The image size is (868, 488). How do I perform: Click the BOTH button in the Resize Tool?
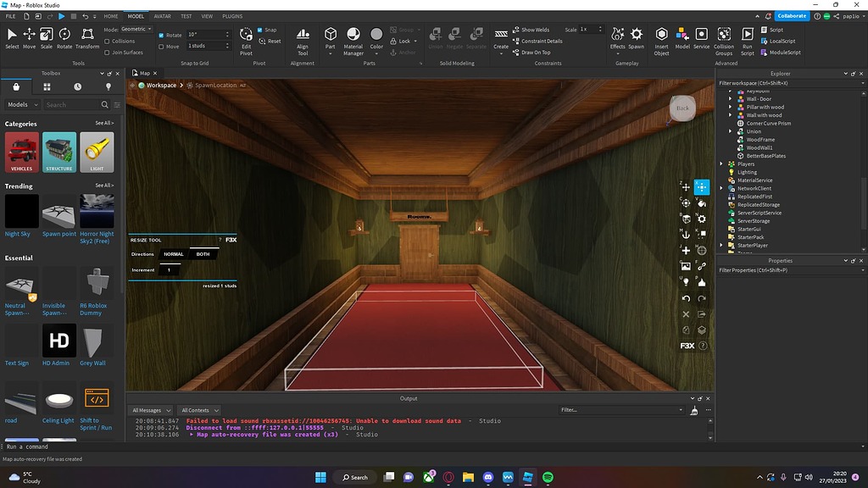pyautogui.click(x=203, y=253)
